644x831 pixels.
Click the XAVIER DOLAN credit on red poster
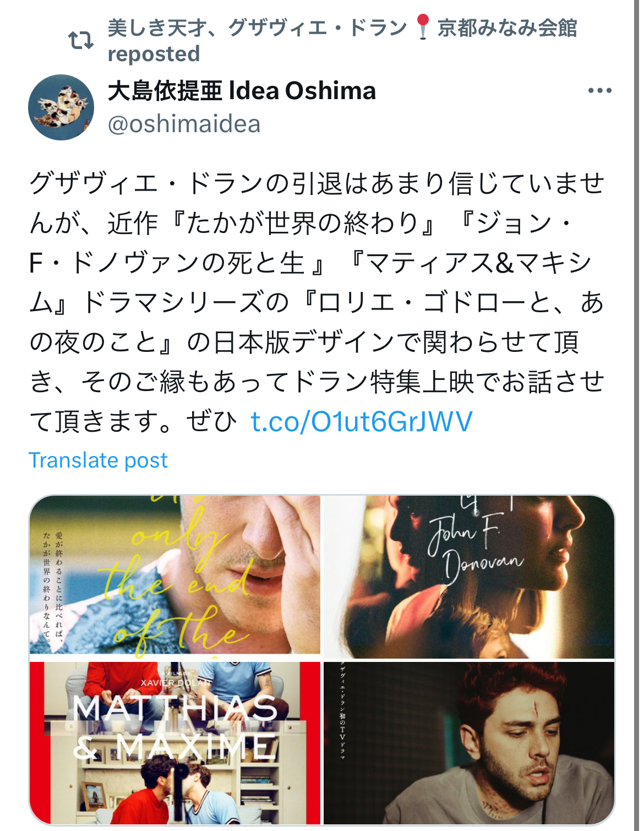point(176,682)
